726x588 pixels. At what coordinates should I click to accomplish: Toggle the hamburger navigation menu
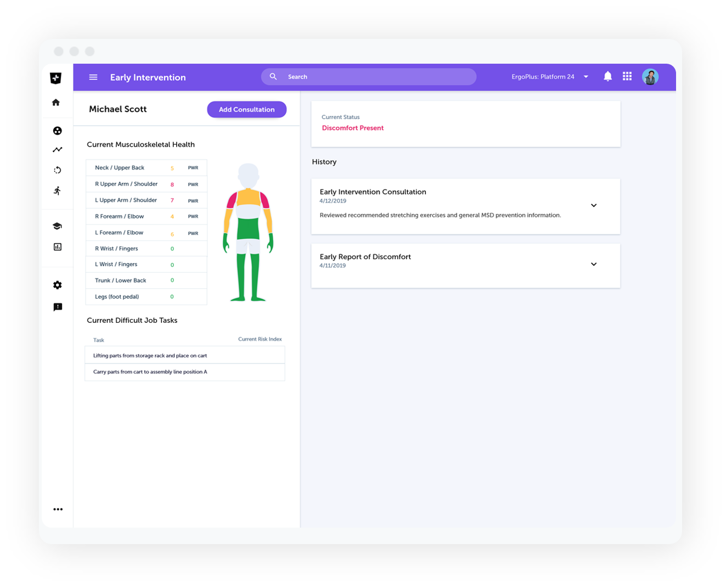(x=93, y=77)
